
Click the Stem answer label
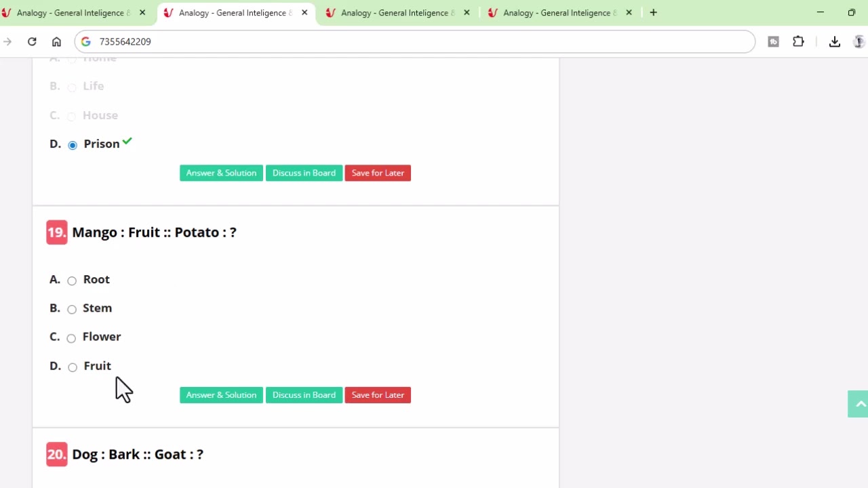pos(97,308)
